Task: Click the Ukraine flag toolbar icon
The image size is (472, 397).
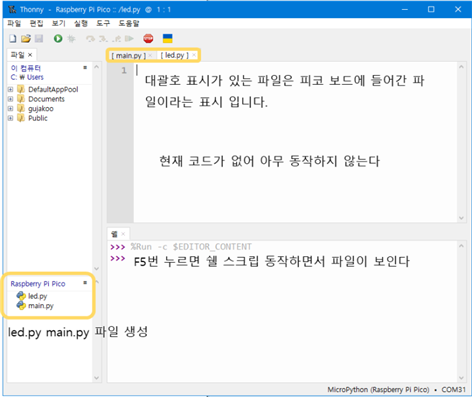Action: (x=167, y=38)
